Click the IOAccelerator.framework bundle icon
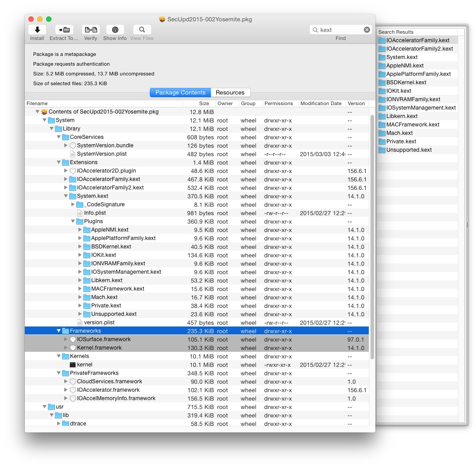This screenshot has width=476, height=468. [73, 390]
